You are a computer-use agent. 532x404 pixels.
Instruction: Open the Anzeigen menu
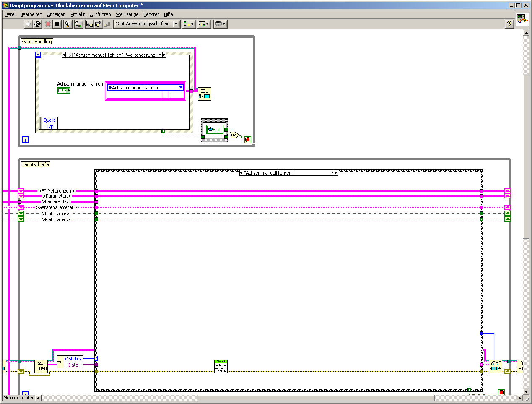point(56,14)
